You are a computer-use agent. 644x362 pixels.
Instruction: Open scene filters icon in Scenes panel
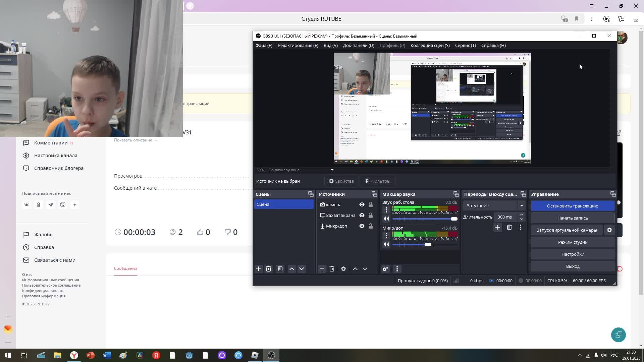click(x=280, y=269)
